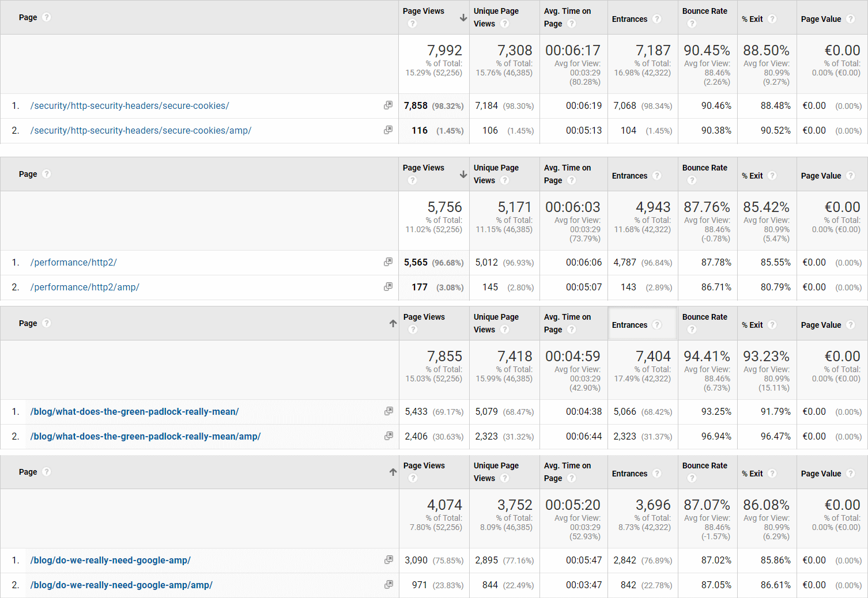Viewport: 868px width, 598px height.
Task: Click the help icon beside Page in the green-padlock table
Action: [47, 323]
